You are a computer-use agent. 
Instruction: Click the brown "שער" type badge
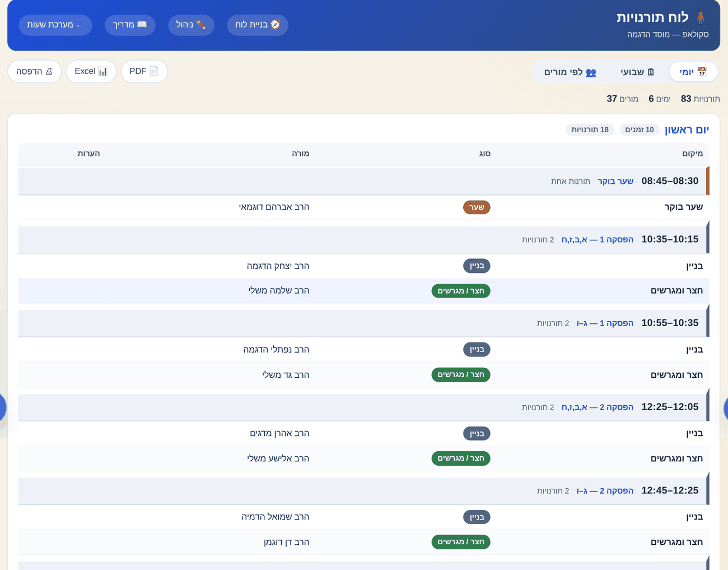click(477, 207)
